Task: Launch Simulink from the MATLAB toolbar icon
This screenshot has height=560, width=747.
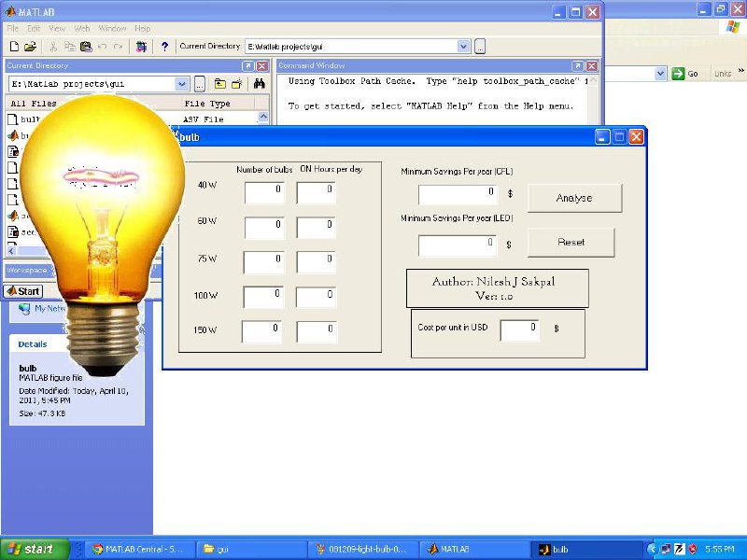Action: click(x=142, y=46)
